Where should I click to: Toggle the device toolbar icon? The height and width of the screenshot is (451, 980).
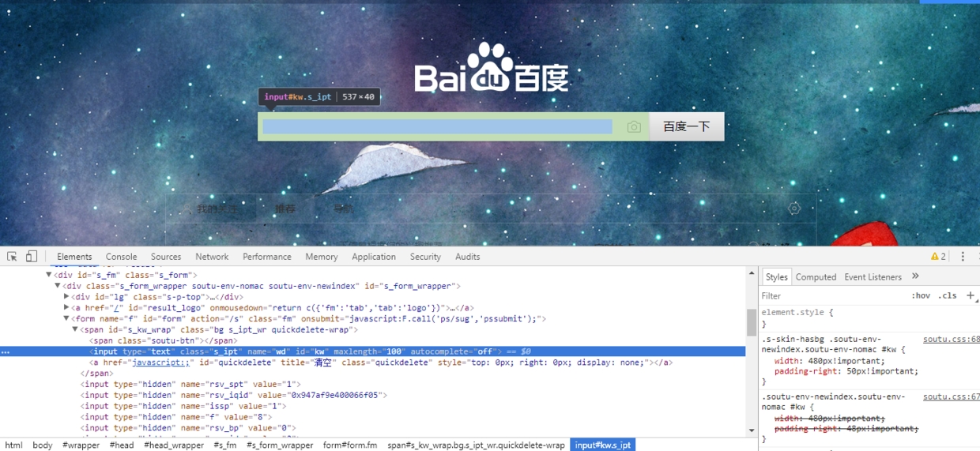coord(32,257)
